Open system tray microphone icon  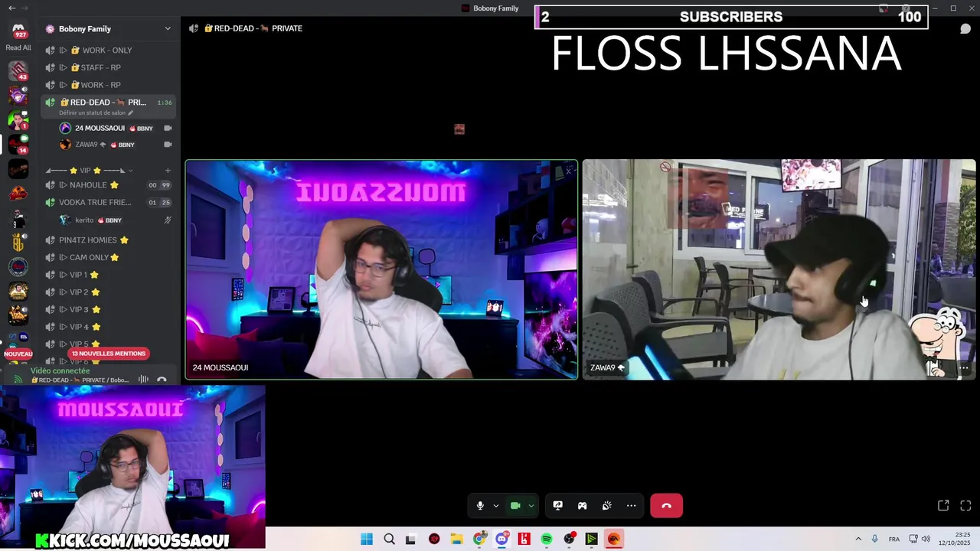(x=874, y=540)
